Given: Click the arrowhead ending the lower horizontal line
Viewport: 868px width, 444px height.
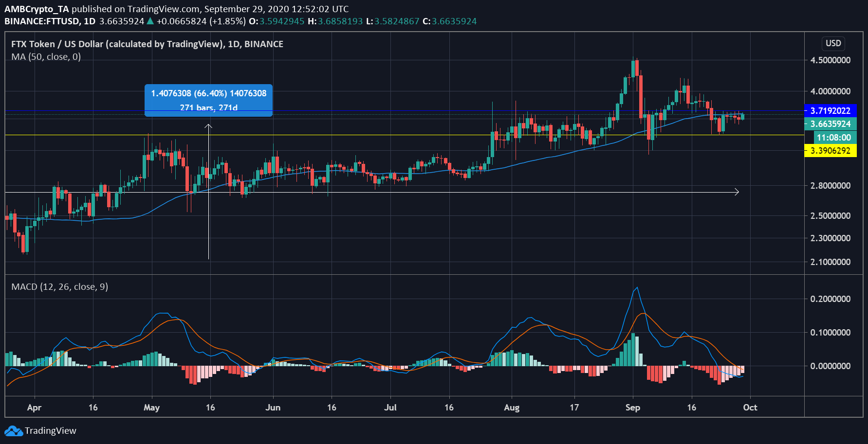Looking at the screenshot, I should (737, 192).
